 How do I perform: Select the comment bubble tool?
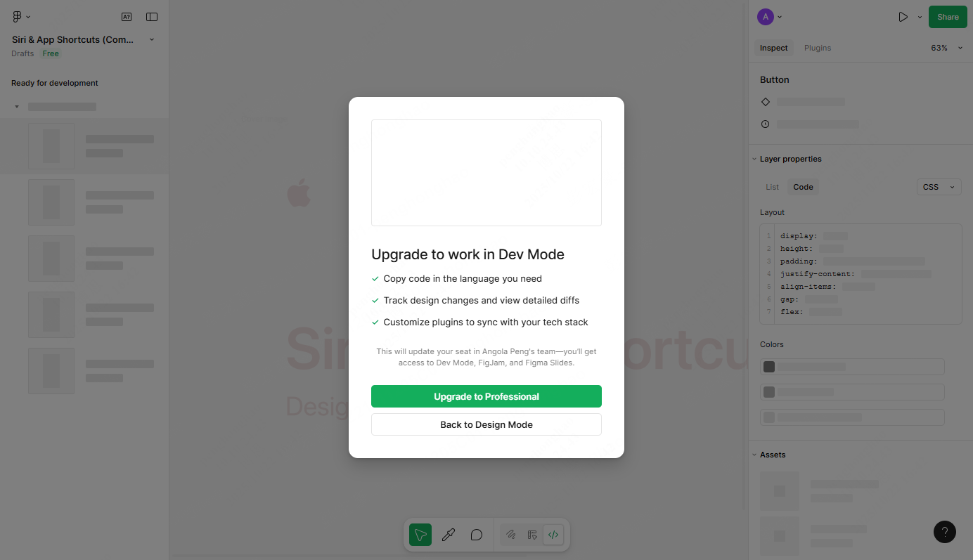[x=476, y=535]
